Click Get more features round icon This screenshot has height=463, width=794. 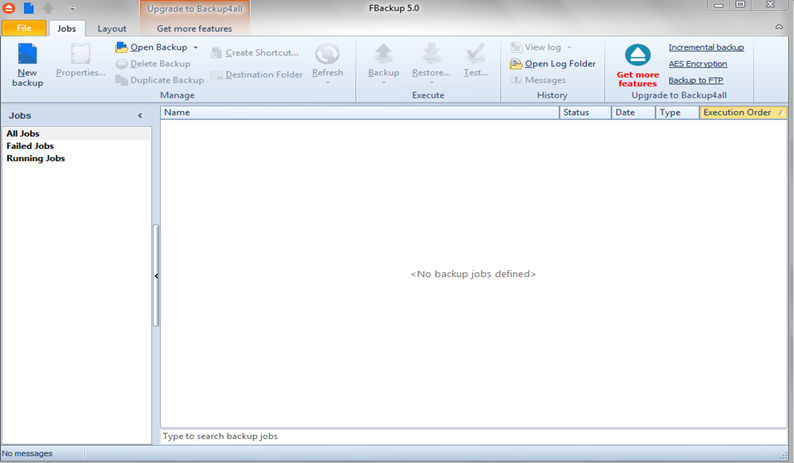(x=638, y=55)
